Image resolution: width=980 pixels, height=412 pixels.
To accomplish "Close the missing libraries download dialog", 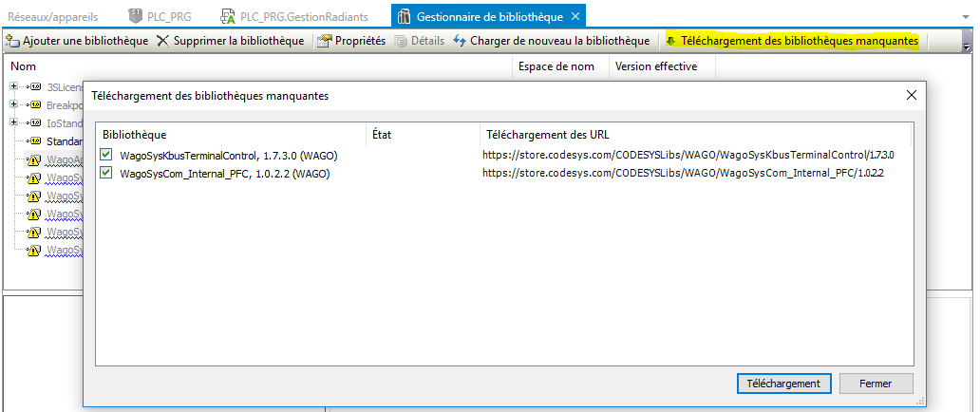I will tap(911, 95).
